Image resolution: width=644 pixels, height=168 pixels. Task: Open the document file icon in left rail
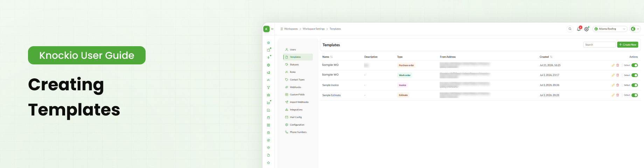(268, 155)
